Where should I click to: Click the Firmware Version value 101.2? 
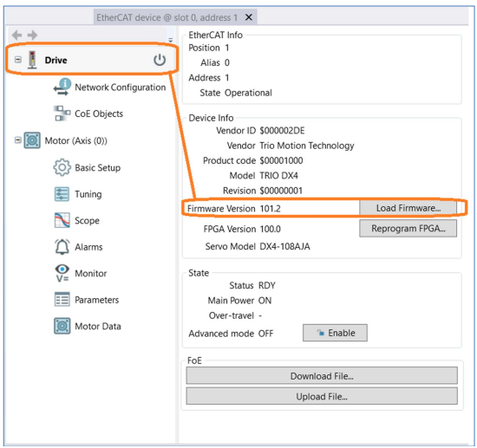270,209
